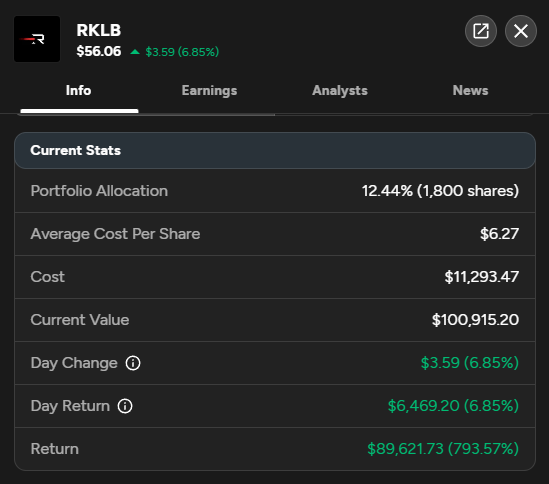Click the 12.44% (1,800 shares) value
The height and width of the screenshot is (484, 549).
coord(440,191)
